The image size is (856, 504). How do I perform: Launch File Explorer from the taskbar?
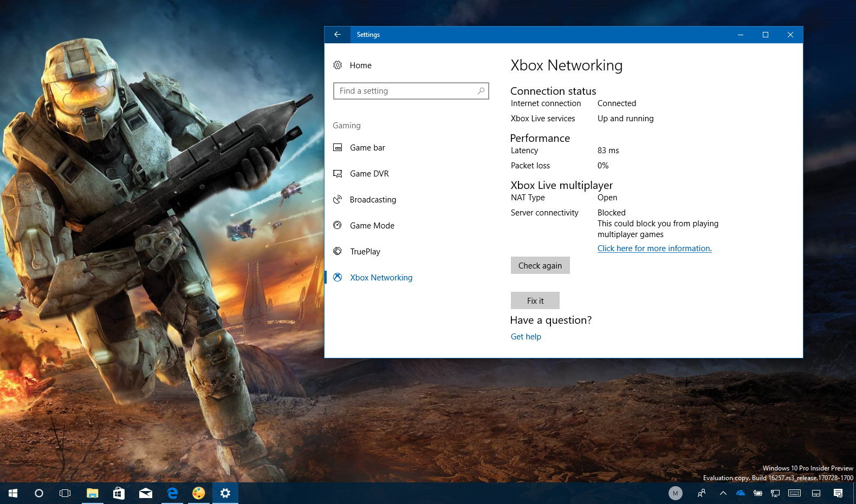93,493
